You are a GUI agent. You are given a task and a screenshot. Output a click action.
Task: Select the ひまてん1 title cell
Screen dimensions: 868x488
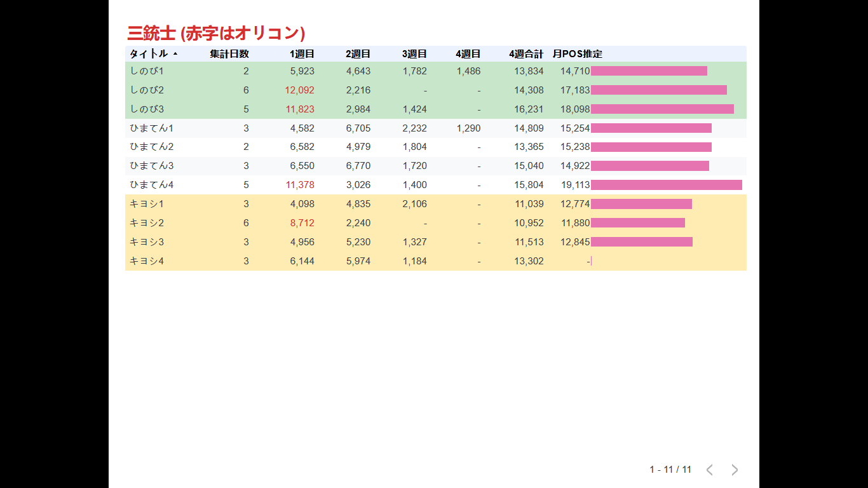click(152, 128)
